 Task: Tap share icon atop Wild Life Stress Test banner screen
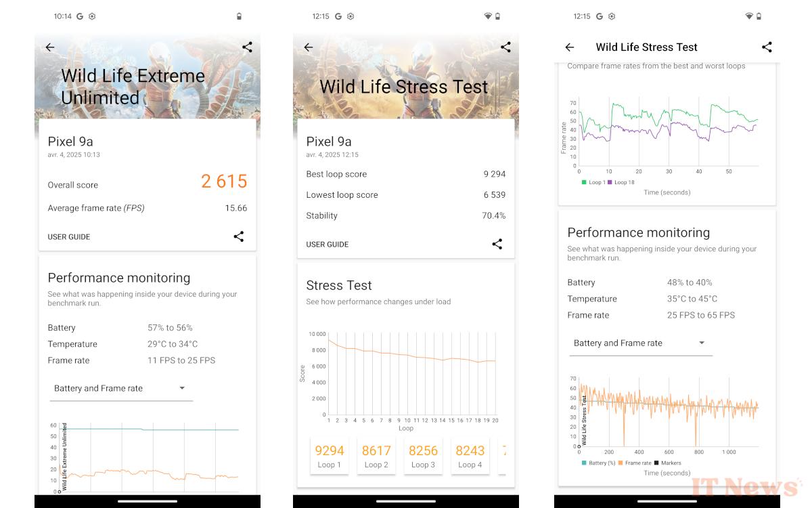point(505,47)
